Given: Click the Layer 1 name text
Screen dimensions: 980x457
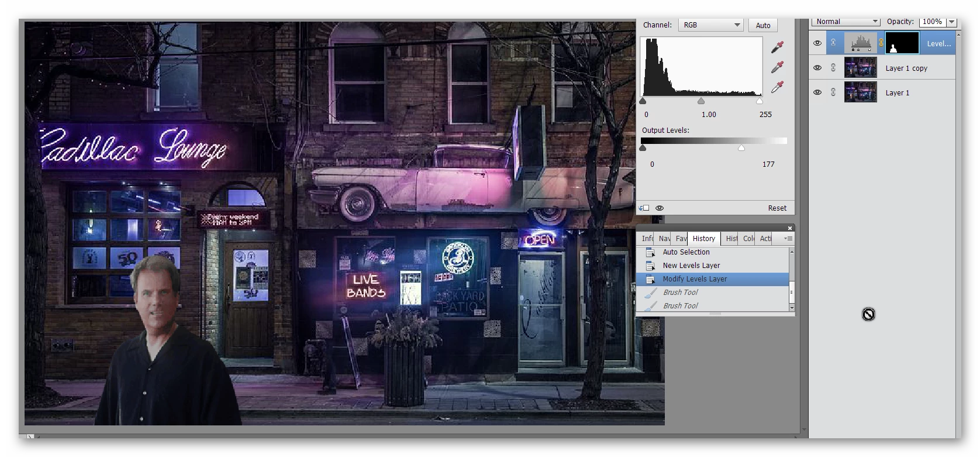Looking at the screenshot, I should 897,92.
